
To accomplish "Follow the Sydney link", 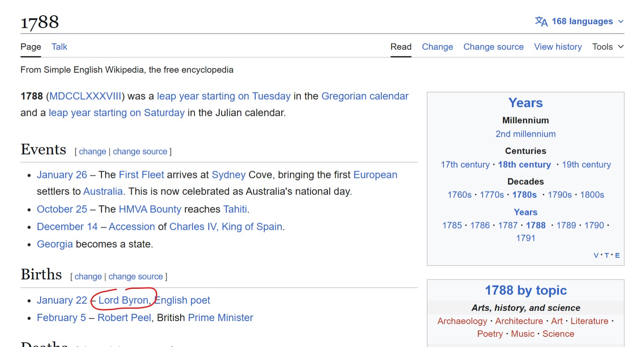I will click(x=229, y=175).
